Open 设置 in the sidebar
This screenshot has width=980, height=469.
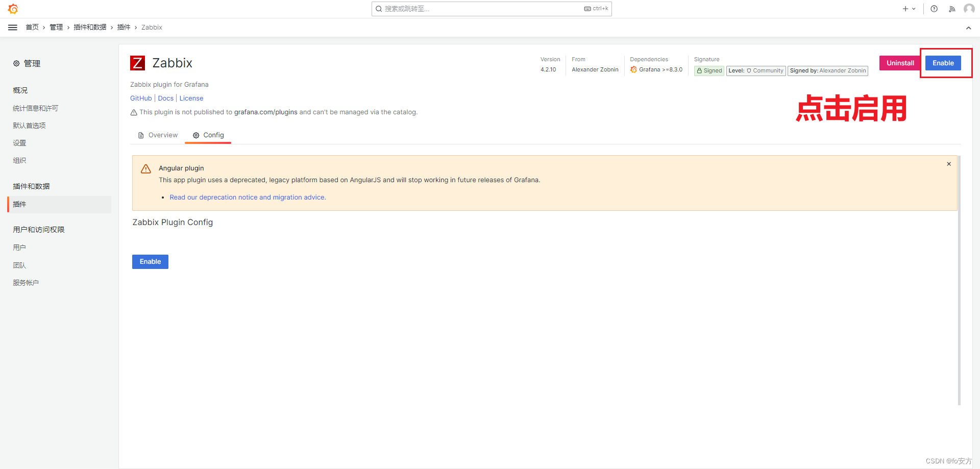point(19,143)
